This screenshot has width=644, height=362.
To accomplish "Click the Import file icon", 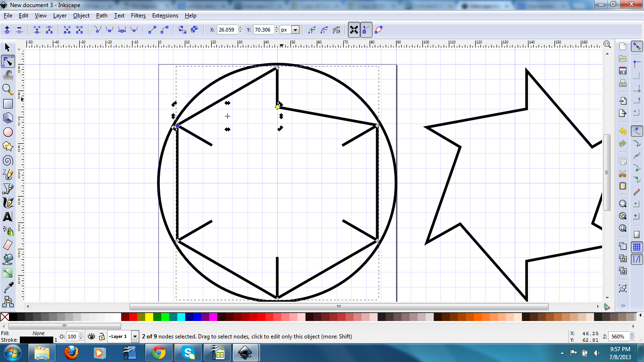I will click(x=623, y=101).
